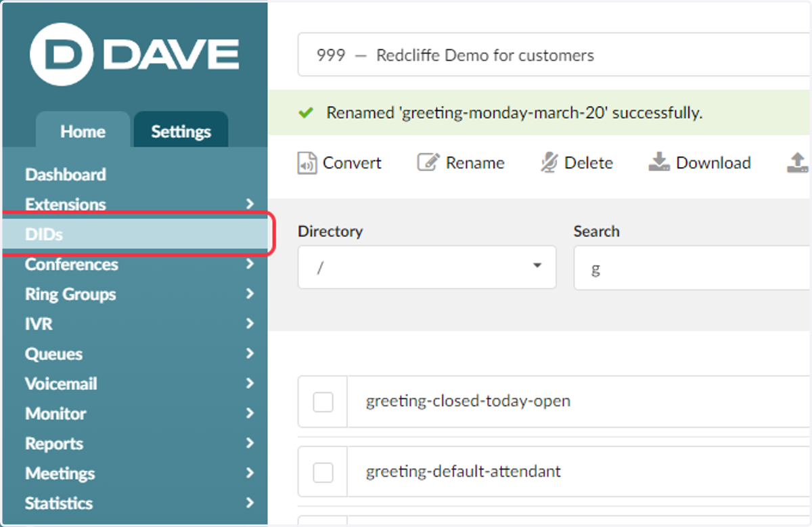Click the Renamed successfully notification text
This screenshot has width=812, height=527.
514,113
